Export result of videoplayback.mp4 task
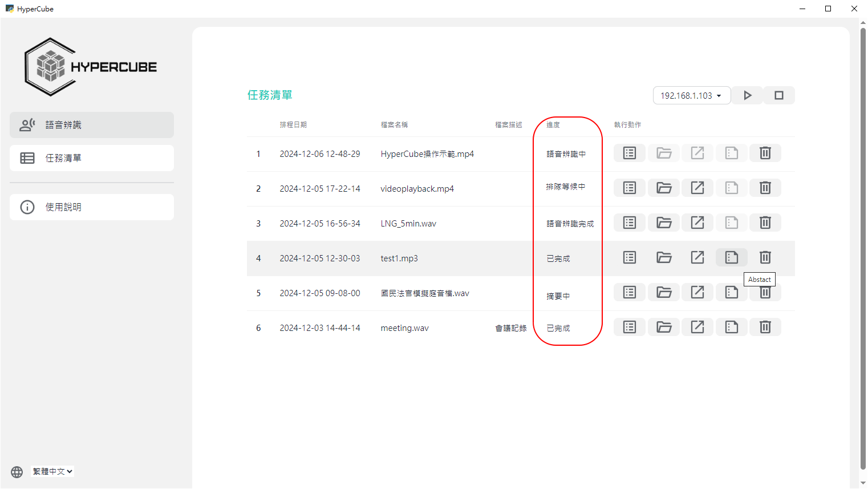This screenshot has height=489, width=868. coord(697,188)
